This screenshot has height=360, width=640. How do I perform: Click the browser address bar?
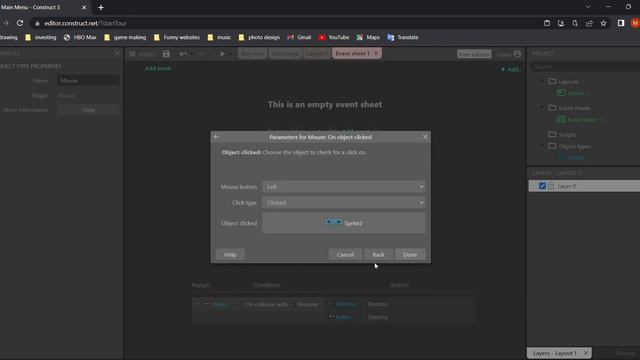(286, 23)
